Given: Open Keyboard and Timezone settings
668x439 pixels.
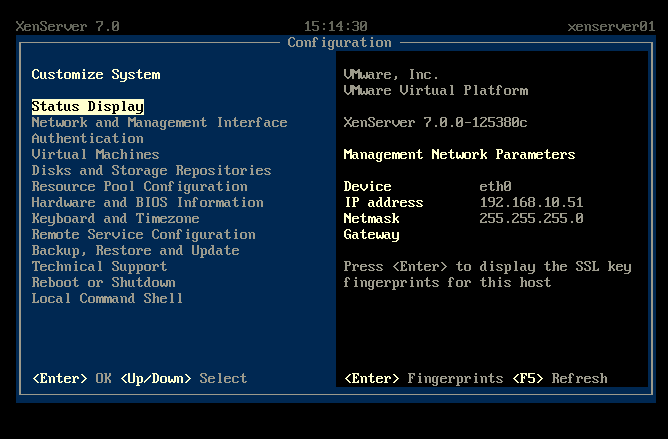Looking at the screenshot, I should pyautogui.click(x=115, y=219).
